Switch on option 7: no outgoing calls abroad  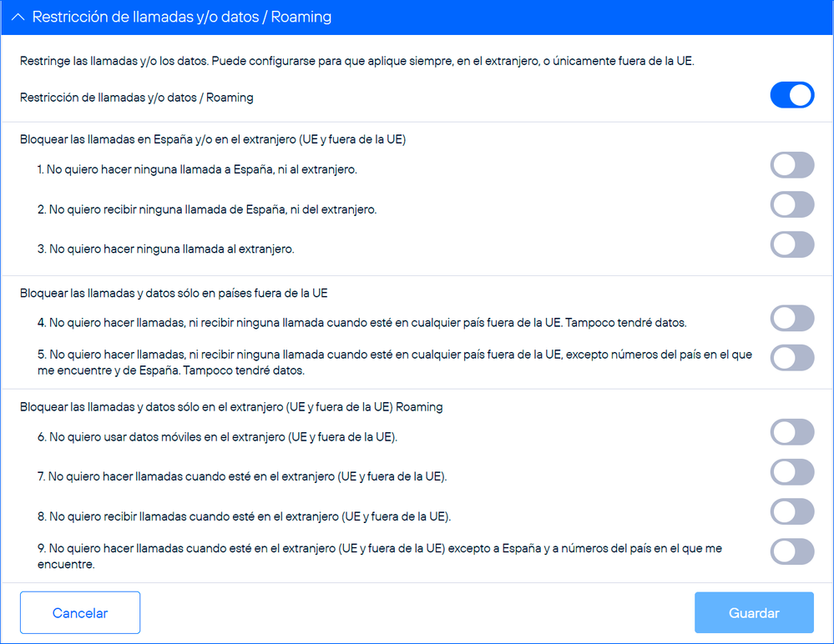tap(791, 472)
